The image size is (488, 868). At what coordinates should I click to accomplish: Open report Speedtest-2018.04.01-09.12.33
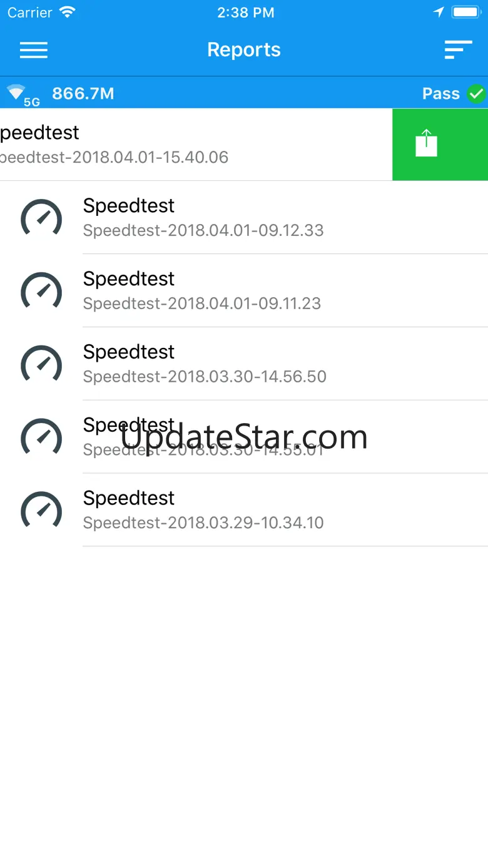[203, 218]
